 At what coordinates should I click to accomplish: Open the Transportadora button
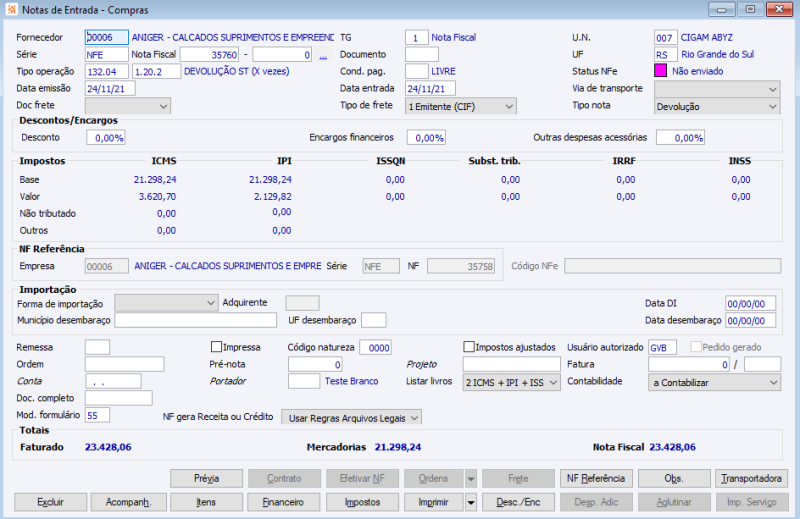pyautogui.click(x=752, y=479)
